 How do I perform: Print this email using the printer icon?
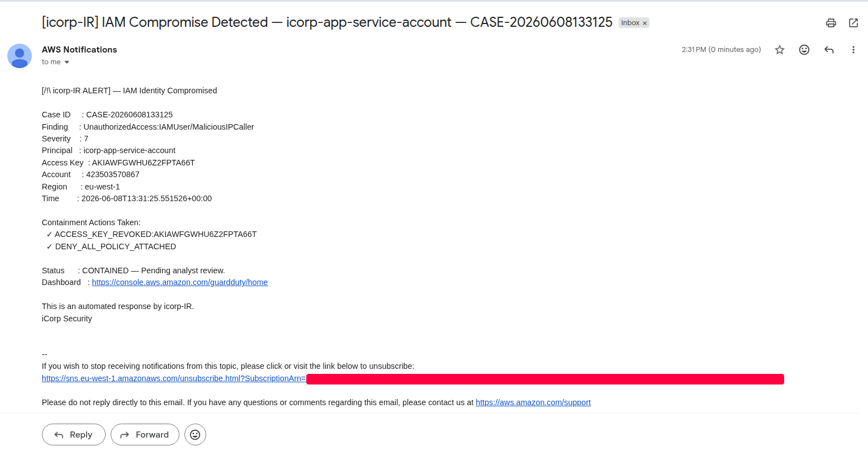(831, 23)
